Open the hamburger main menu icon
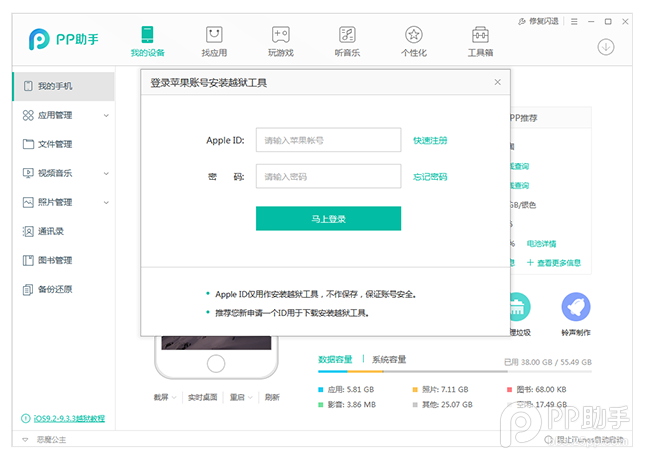Viewport: 645px width, 460px height. tap(574, 21)
